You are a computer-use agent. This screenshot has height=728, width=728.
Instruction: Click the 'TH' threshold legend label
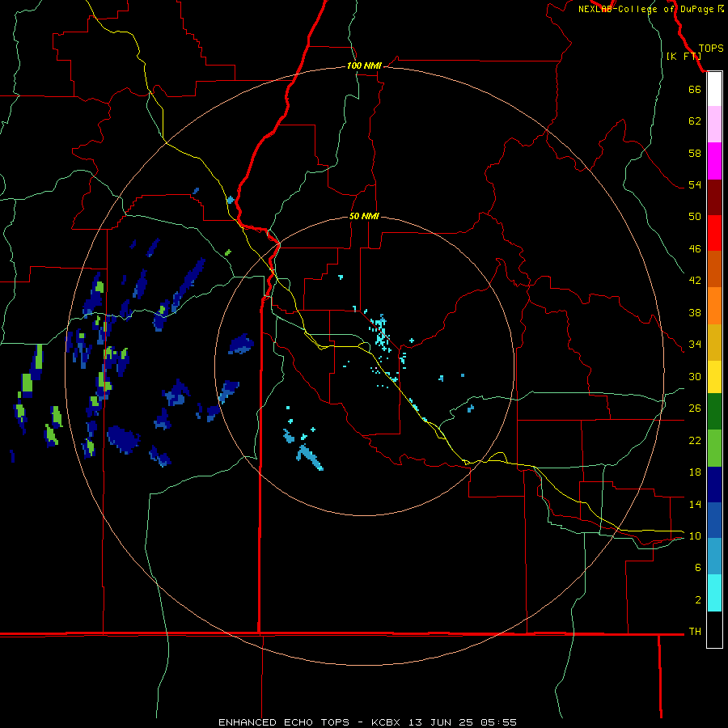(695, 631)
